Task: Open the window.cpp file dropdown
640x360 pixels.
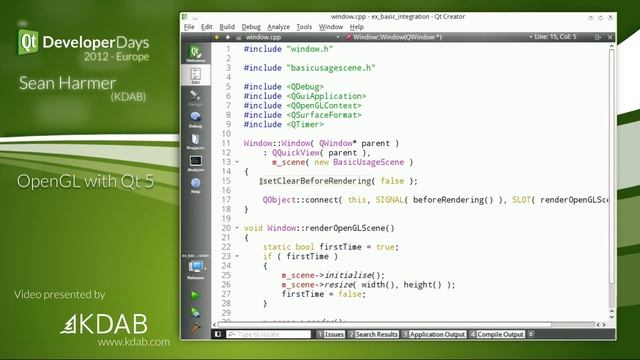Action: (293, 37)
